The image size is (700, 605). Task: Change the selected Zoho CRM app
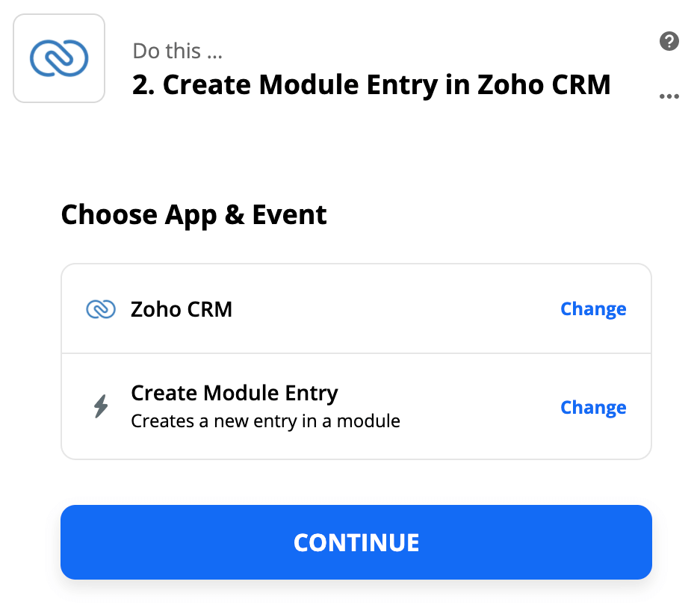click(593, 309)
